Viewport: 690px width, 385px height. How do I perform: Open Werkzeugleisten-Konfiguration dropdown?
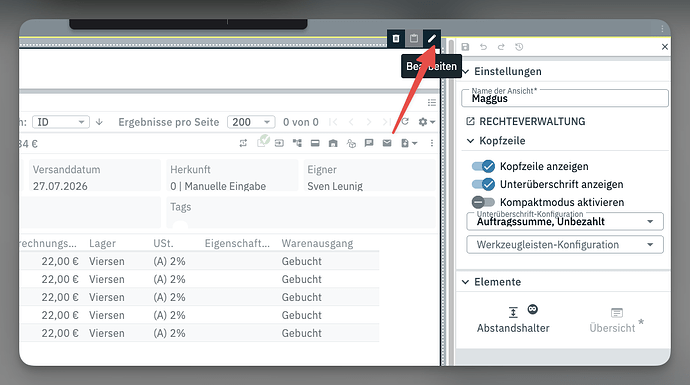click(565, 245)
